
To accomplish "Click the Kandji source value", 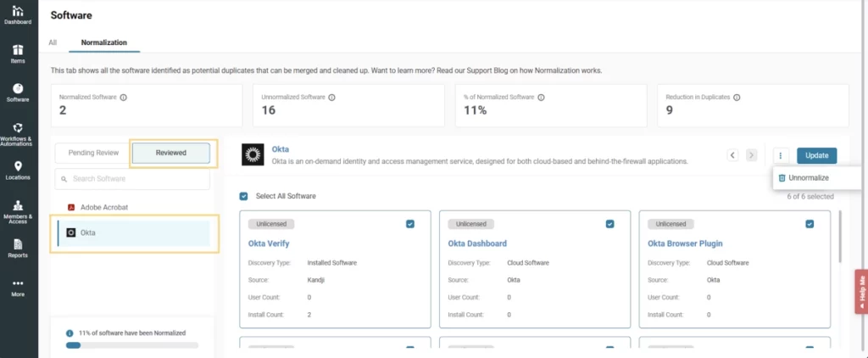I will point(316,280).
